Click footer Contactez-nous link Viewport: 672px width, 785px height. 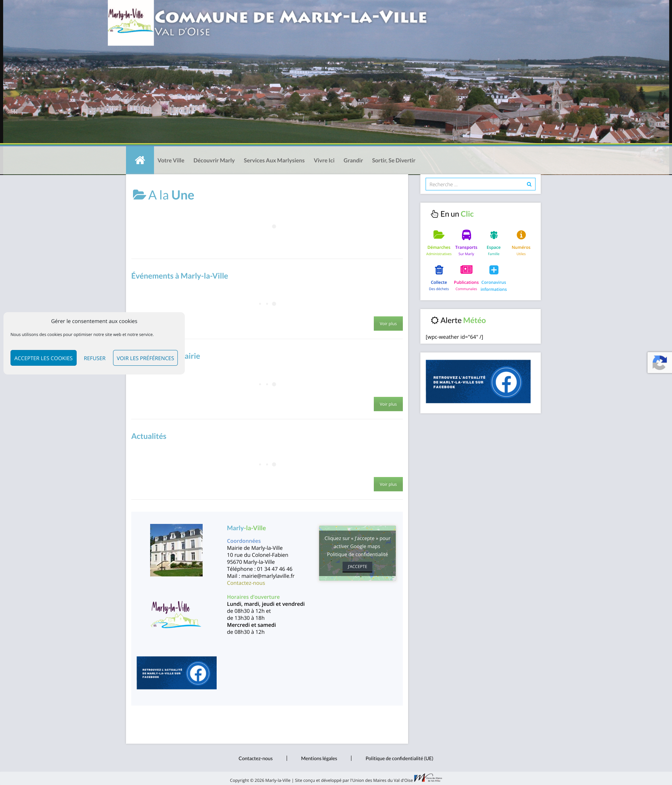click(x=256, y=758)
